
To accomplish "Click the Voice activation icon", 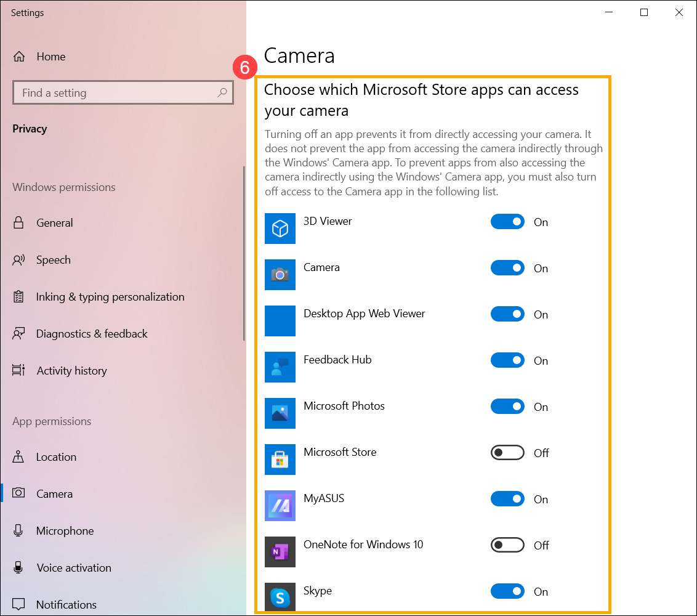I will click(18, 567).
